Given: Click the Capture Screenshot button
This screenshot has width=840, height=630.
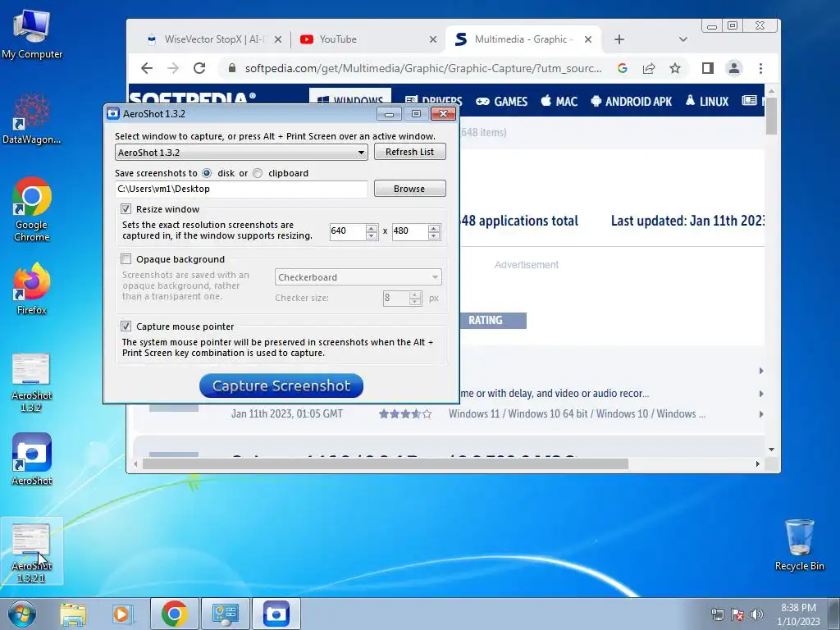Looking at the screenshot, I should (281, 386).
